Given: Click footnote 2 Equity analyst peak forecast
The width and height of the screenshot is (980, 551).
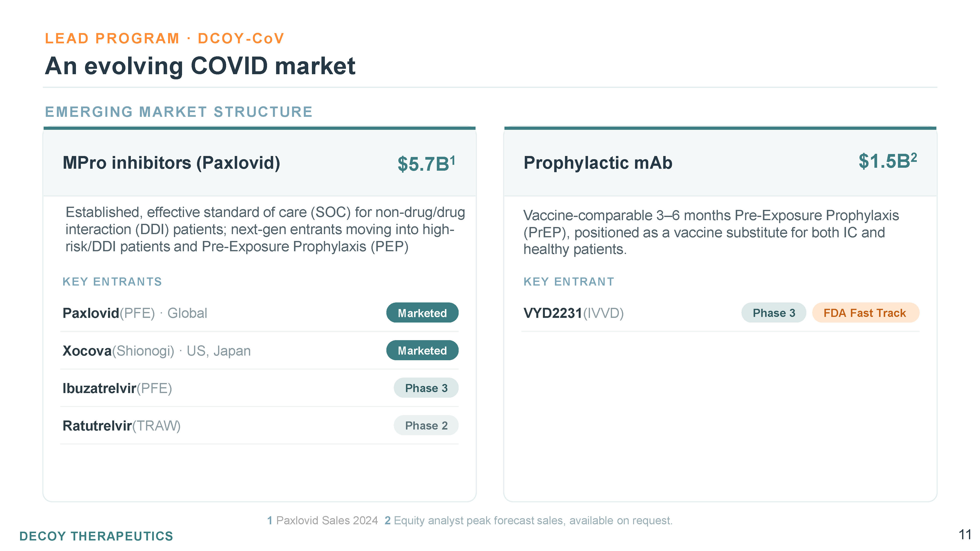Looking at the screenshot, I should pos(528,520).
